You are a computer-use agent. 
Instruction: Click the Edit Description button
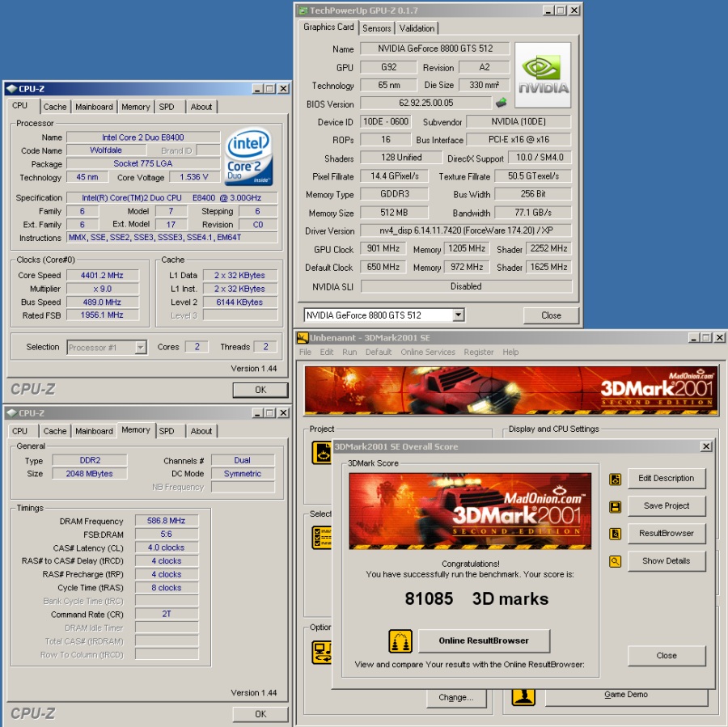[x=667, y=478]
